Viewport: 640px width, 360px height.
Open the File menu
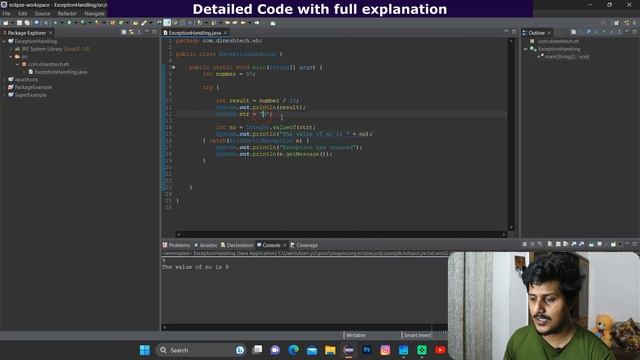[7, 13]
